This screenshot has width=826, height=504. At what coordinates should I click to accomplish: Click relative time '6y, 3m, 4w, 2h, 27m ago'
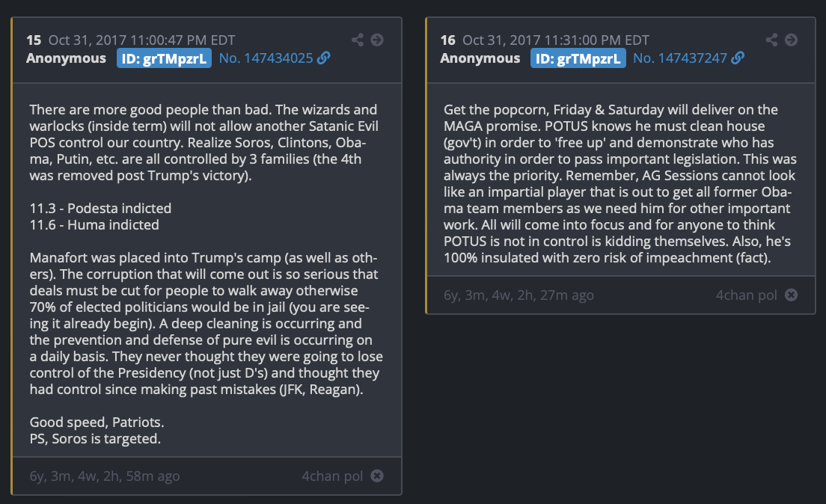[518, 295]
